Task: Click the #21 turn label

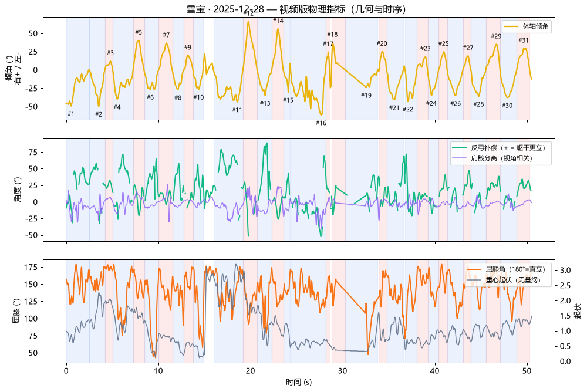Action: [x=394, y=108]
